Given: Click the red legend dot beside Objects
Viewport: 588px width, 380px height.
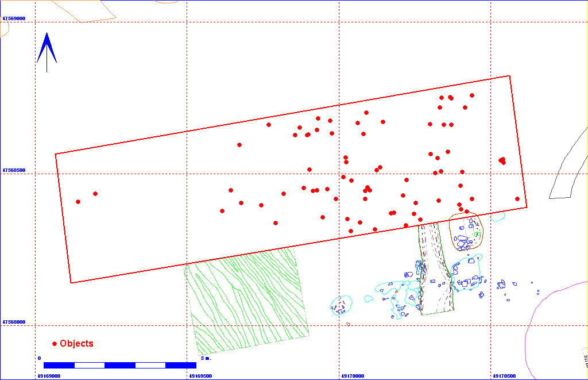Looking at the screenshot, I should (55, 344).
